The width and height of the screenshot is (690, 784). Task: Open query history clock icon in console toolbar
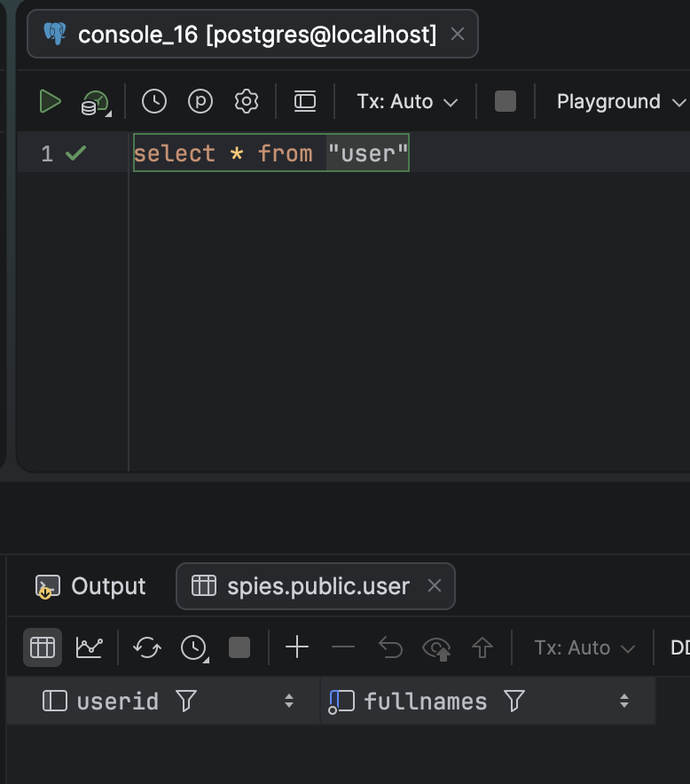(154, 101)
